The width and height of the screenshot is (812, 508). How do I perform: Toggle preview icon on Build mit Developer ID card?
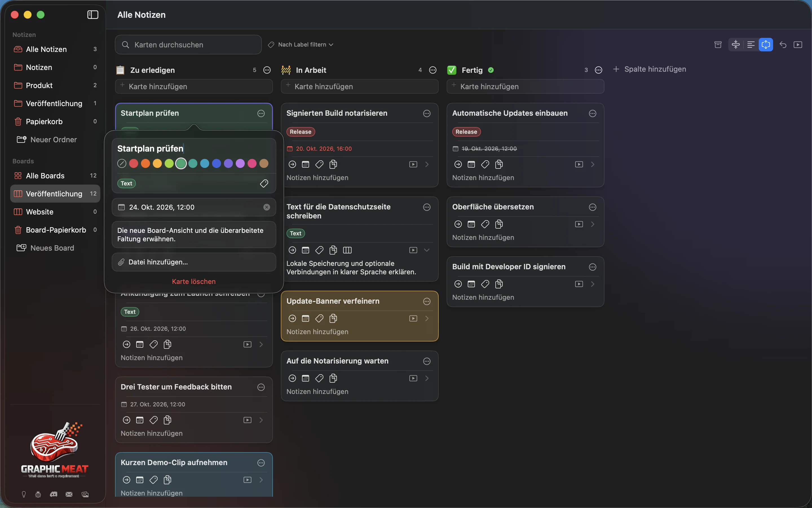click(579, 284)
